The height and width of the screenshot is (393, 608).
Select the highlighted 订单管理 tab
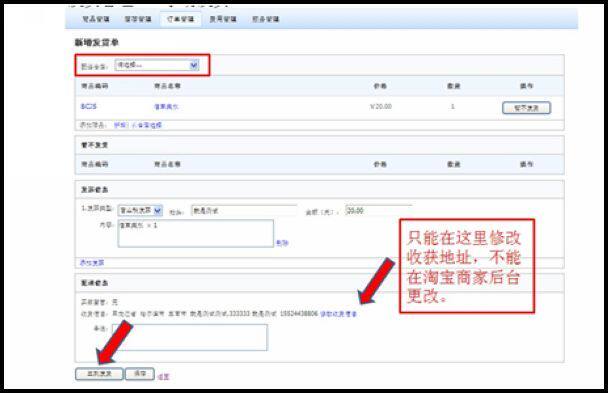pos(181,19)
